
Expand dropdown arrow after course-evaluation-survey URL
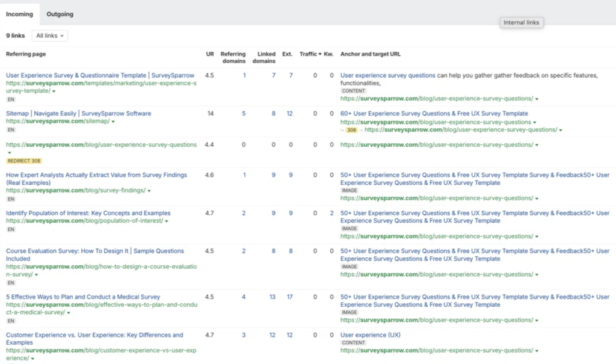pyautogui.click(x=36, y=275)
